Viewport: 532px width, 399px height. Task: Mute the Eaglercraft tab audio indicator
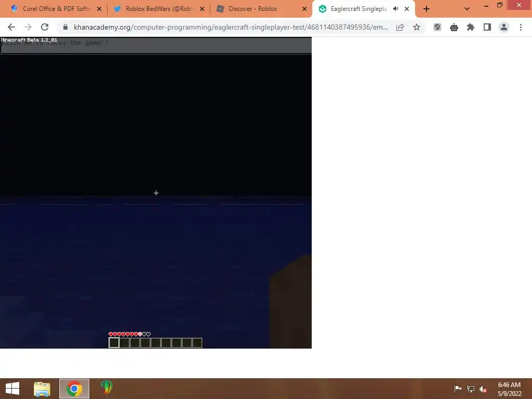point(395,9)
